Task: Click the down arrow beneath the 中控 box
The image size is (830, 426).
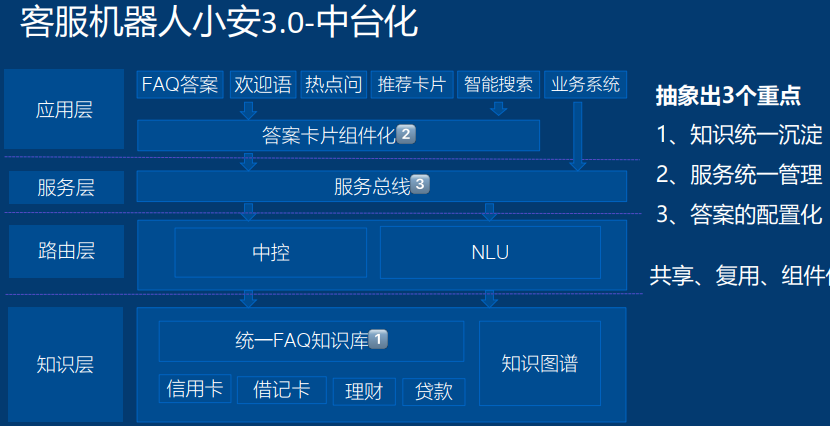Action: (x=249, y=298)
